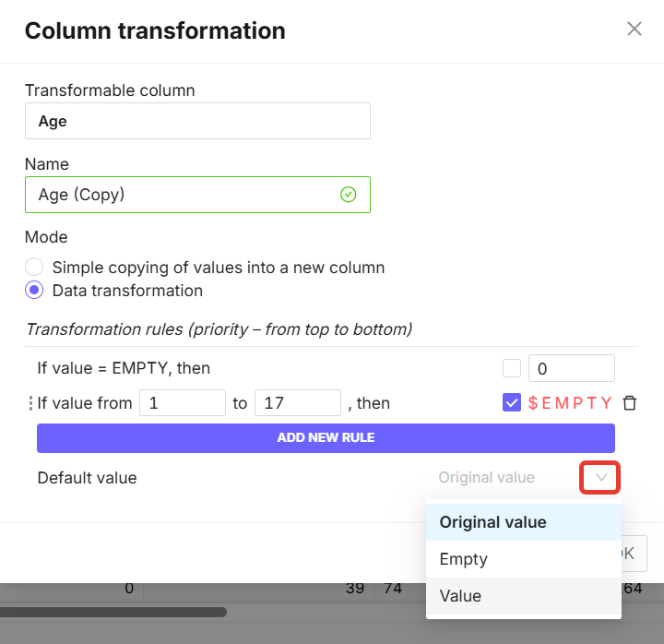Collapse the Default value dropdown arrow
Image resolution: width=664 pixels, height=644 pixels.
point(600,478)
